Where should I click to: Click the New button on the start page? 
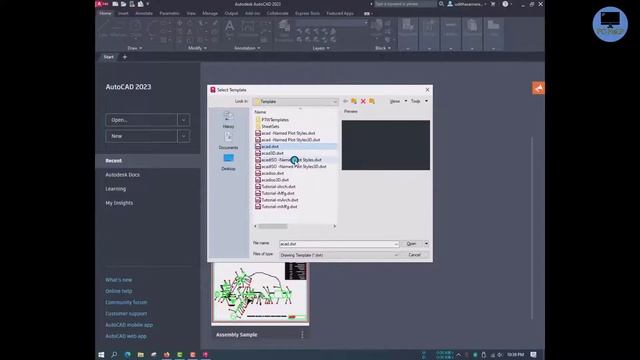(x=141, y=136)
